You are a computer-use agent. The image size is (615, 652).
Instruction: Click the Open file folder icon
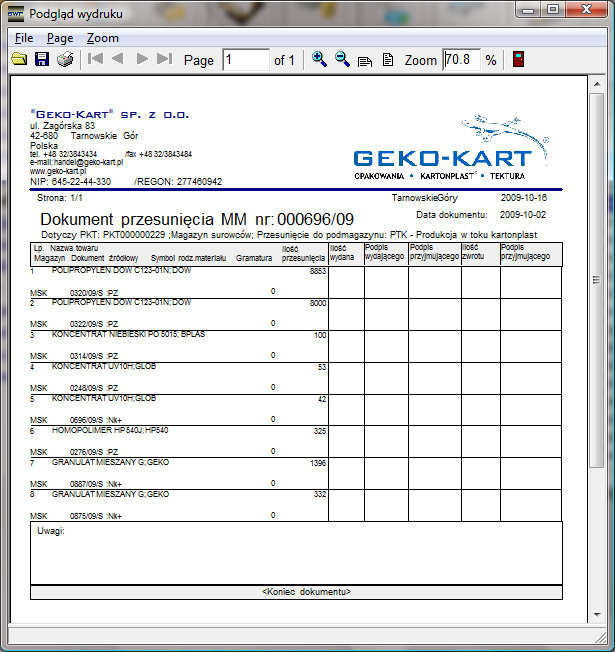point(19,60)
